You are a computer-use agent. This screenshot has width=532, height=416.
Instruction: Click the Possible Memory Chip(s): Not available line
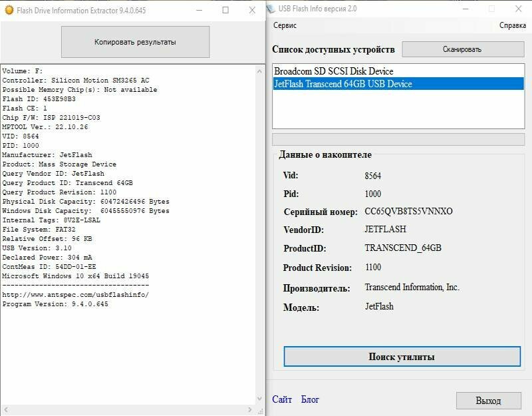[80, 90]
